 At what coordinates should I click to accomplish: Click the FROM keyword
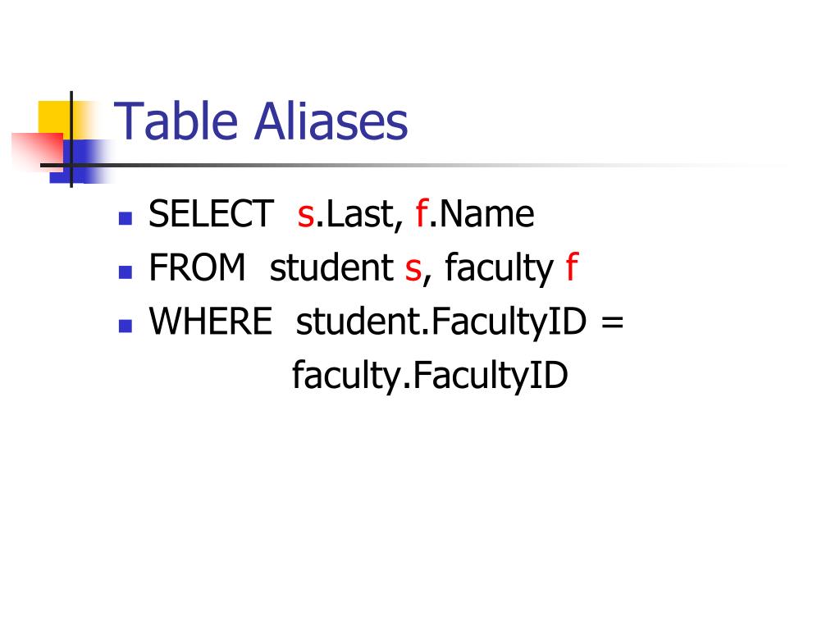click(197, 267)
